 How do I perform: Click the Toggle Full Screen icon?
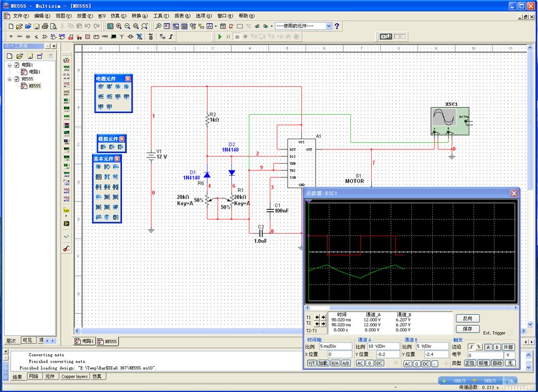click(x=110, y=26)
